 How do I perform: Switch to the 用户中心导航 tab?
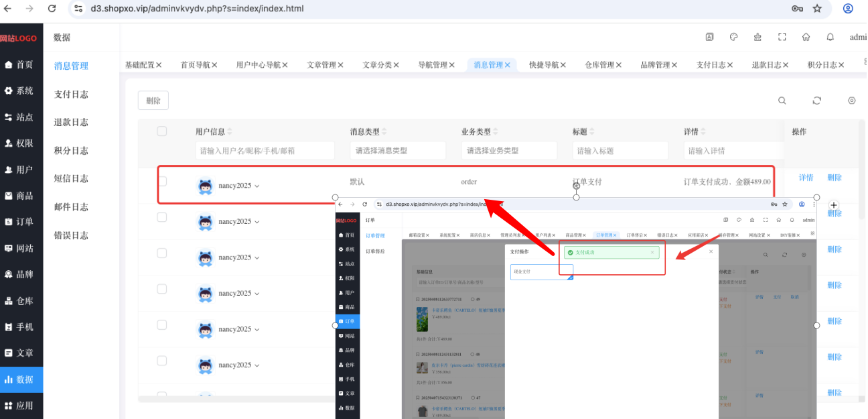coord(258,65)
